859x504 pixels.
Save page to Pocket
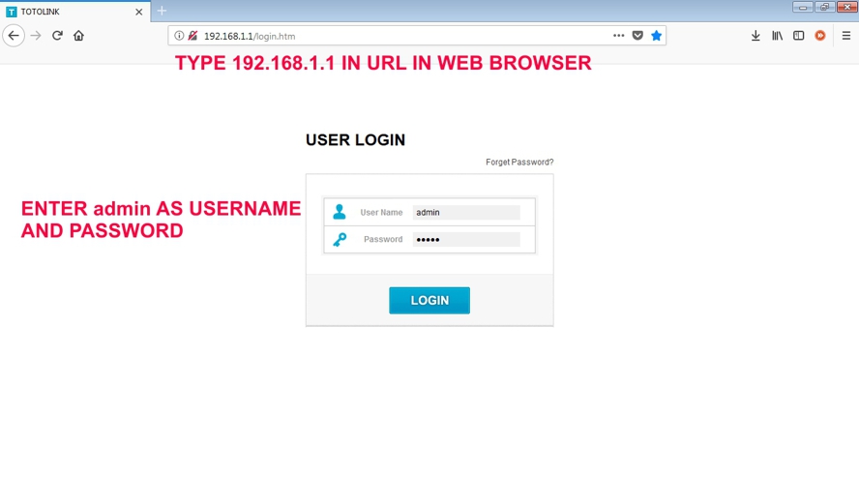(637, 36)
